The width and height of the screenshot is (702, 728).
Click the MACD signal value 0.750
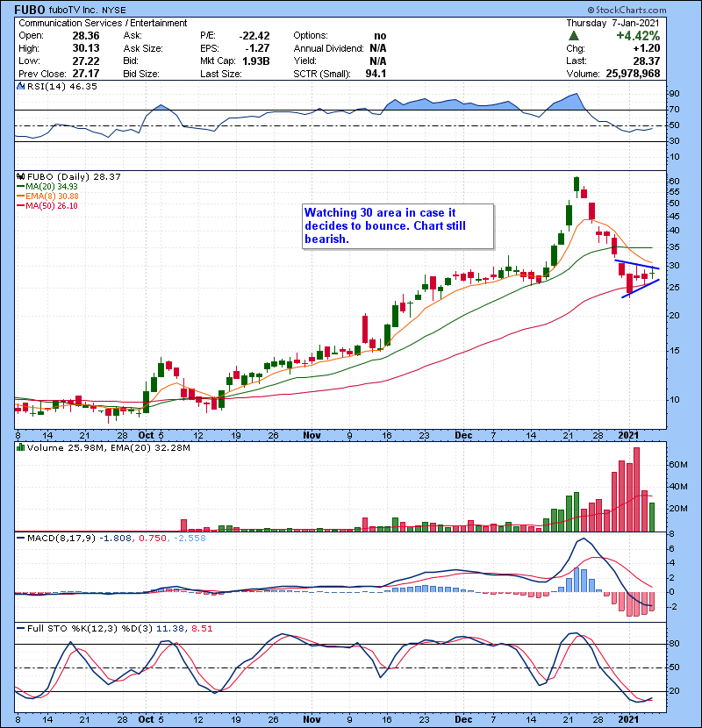tap(153, 539)
